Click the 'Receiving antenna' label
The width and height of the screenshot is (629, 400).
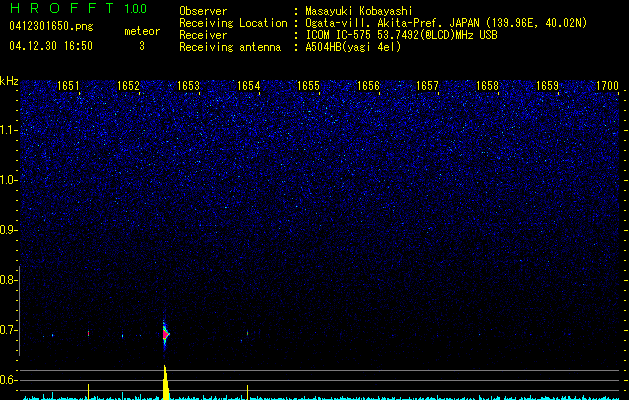[x=230, y=47]
